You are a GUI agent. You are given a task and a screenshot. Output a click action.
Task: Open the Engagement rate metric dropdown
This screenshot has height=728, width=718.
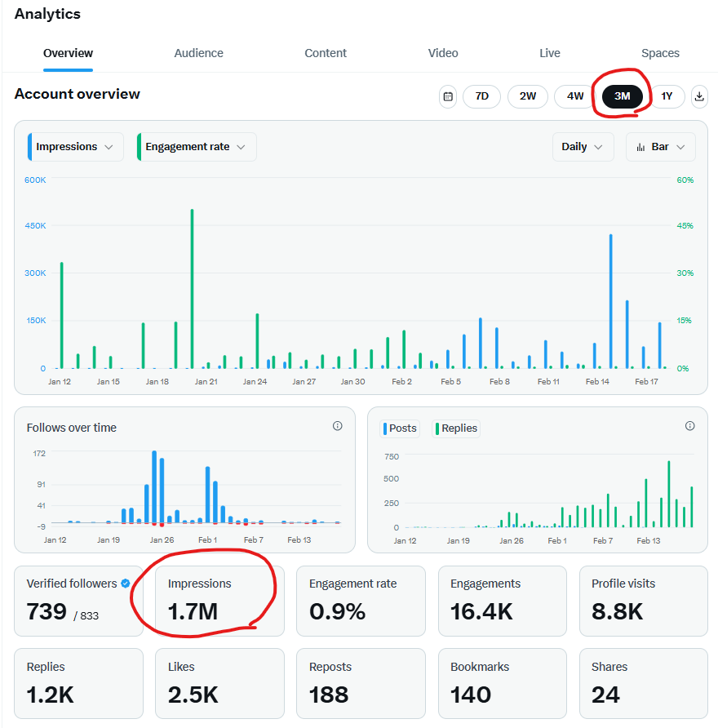[196, 147]
